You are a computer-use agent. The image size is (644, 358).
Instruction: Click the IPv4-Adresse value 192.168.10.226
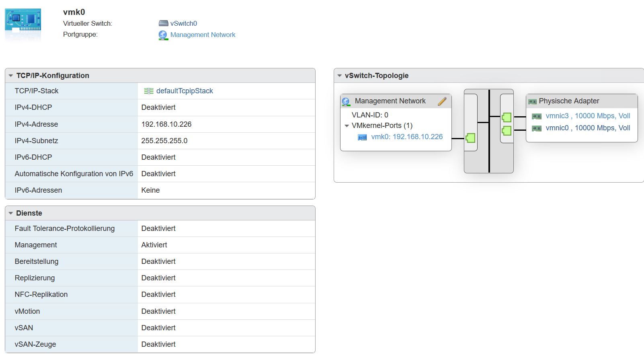pyautogui.click(x=166, y=124)
